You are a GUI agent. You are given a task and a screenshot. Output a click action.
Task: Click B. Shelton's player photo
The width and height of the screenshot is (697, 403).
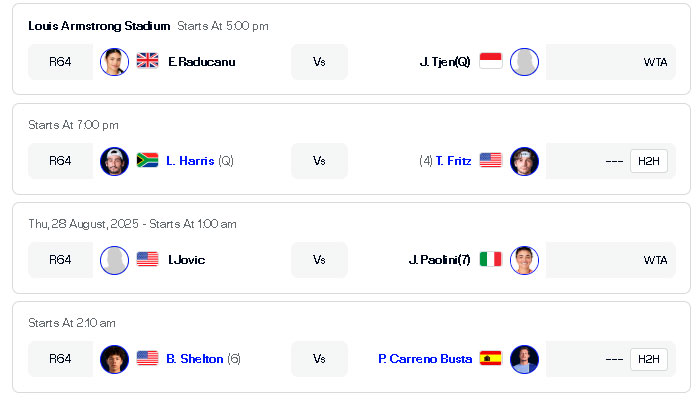click(x=114, y=359)
